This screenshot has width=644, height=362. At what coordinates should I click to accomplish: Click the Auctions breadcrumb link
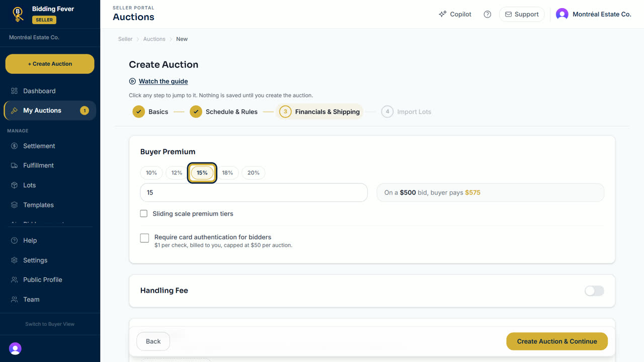coord(154,39)
